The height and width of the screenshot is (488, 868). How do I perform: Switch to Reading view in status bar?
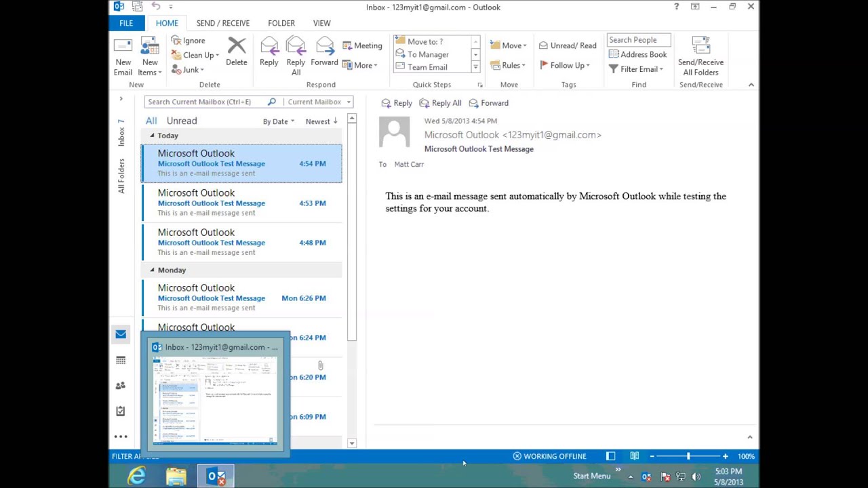(x=634, y=456)
